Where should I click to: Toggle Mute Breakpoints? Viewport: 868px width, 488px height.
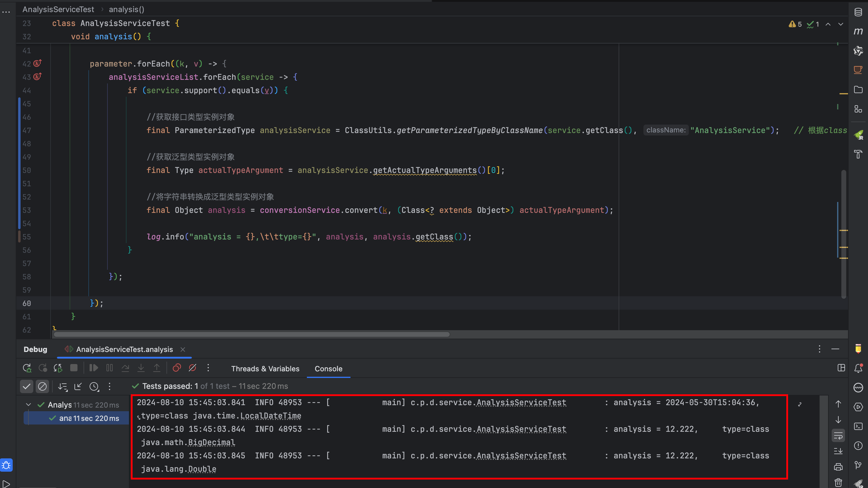coord(192,368)
